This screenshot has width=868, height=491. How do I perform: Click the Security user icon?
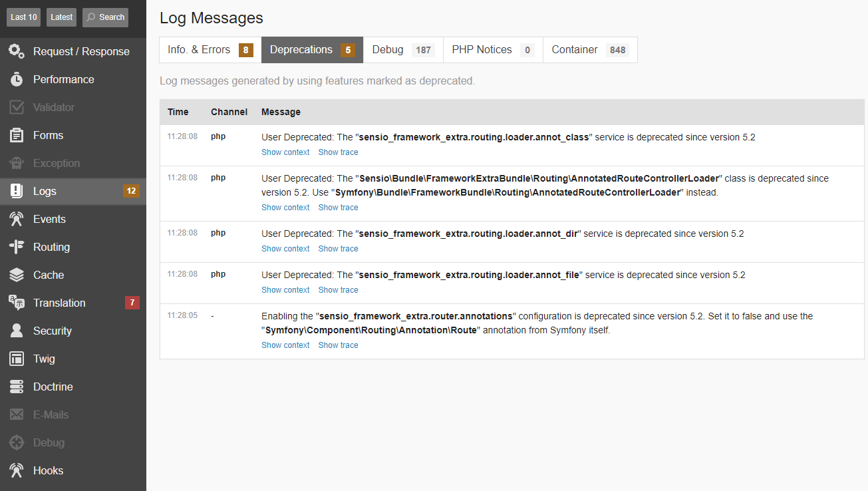[17, 331]
